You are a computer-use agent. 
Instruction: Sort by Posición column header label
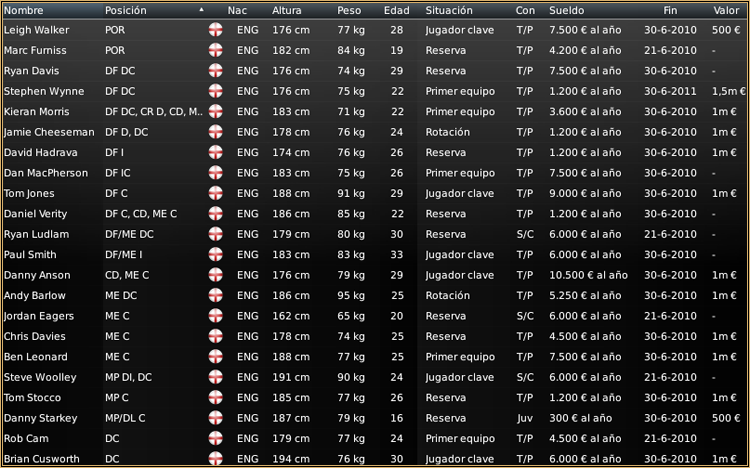(126, 10)
